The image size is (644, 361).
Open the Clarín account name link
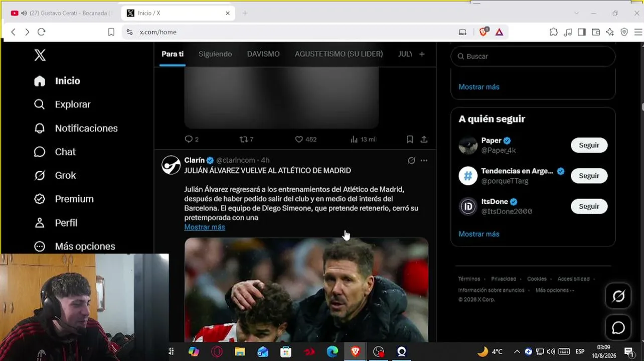(194, 160)
